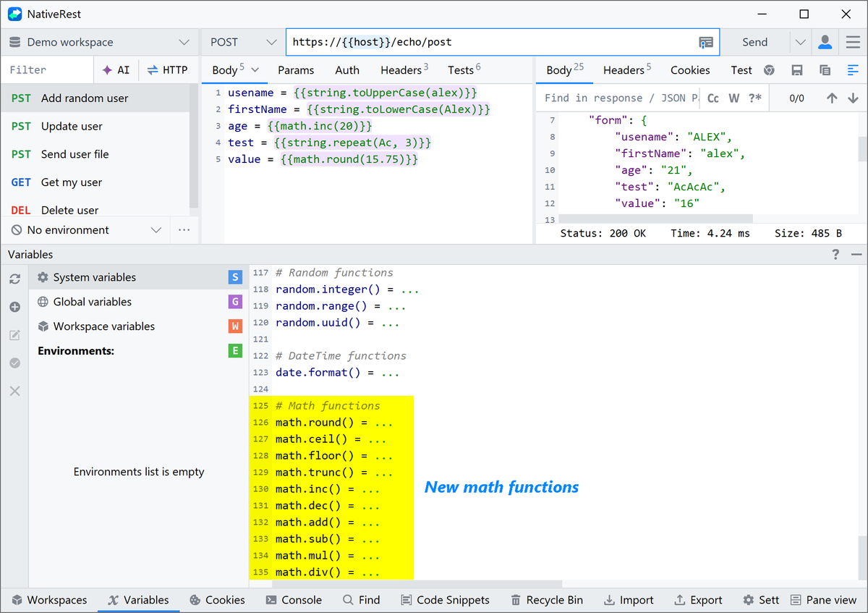Change POST method dropdown
This screenshot has width=868, height=613.
click(x=243, y=42)
